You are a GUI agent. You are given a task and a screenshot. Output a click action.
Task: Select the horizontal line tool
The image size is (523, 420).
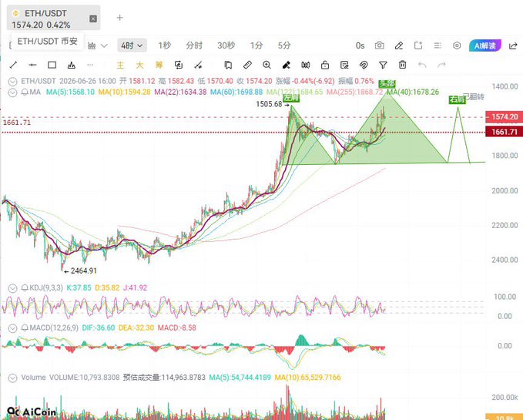click(32, 65)
